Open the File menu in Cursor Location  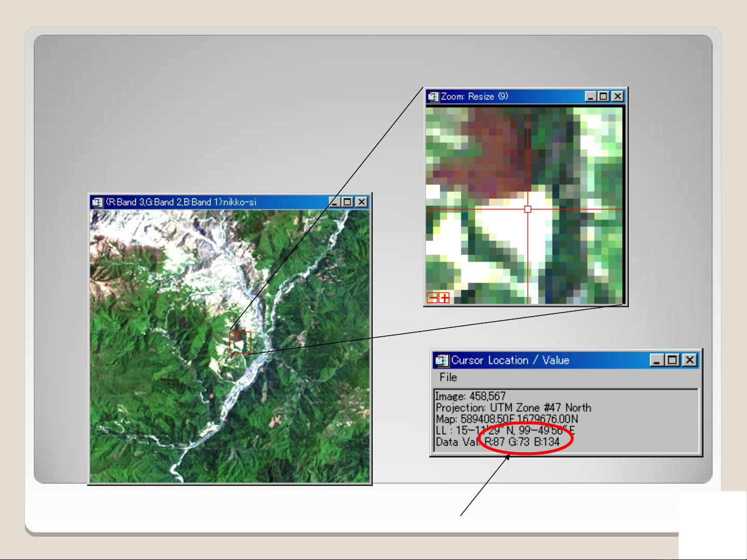(x=448, y=377)
